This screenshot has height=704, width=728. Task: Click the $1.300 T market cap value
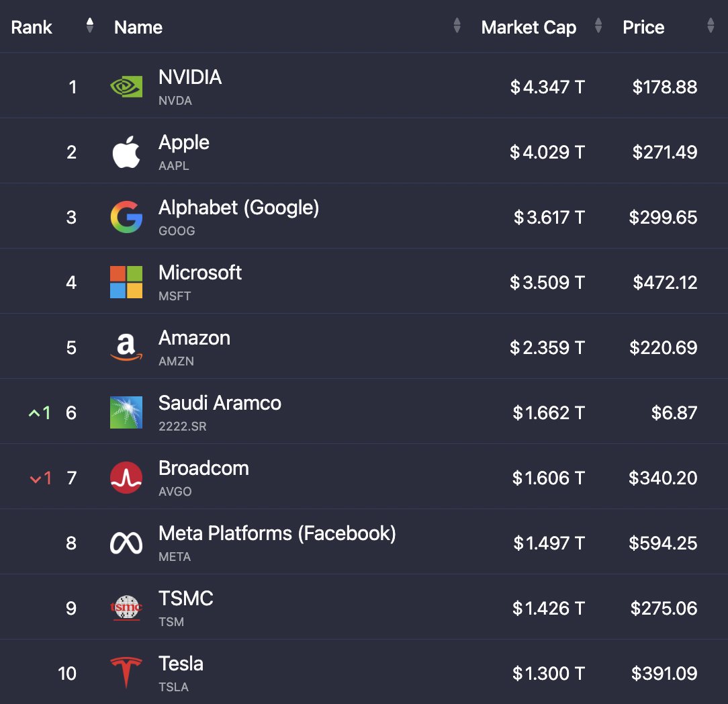coord(548,673)
